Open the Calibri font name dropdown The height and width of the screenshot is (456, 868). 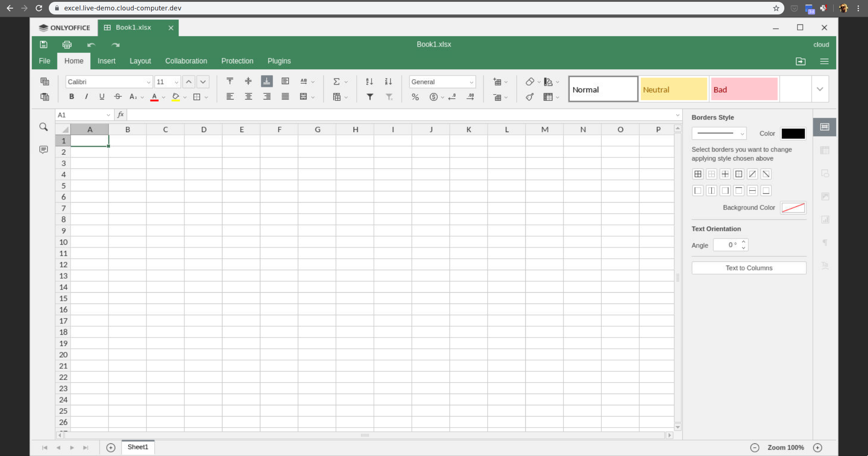[148, 82]
